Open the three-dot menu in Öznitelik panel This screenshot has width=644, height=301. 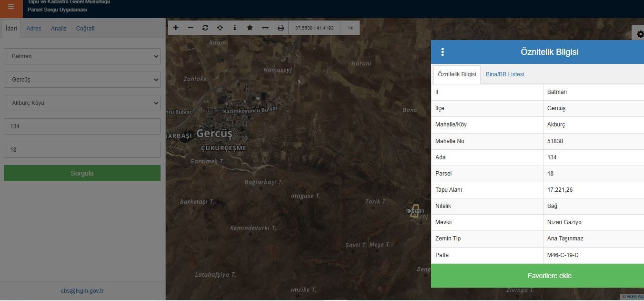443,52
